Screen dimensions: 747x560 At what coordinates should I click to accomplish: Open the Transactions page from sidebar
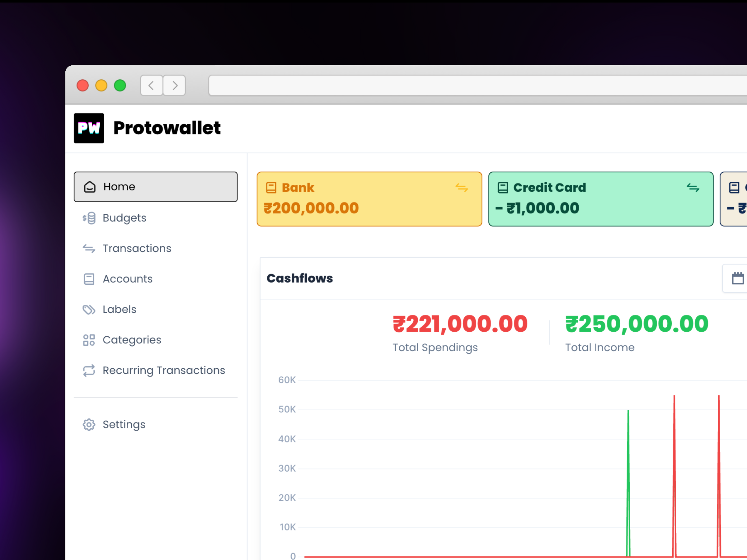click(137, 248)
